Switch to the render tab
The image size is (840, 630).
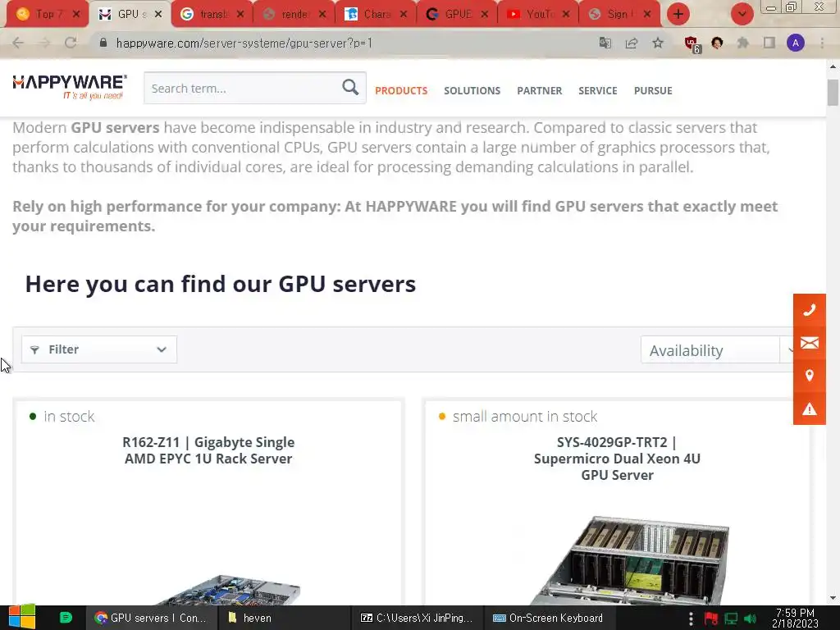[294, 14]
